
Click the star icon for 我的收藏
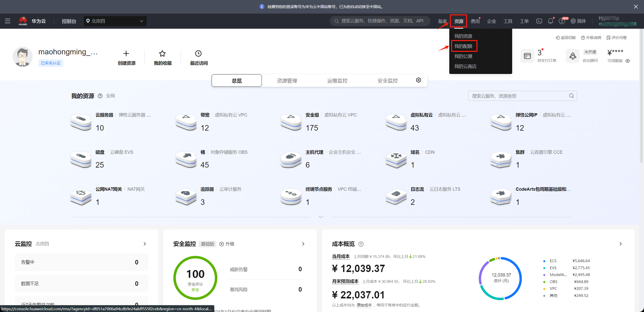(x=163, y=53)
